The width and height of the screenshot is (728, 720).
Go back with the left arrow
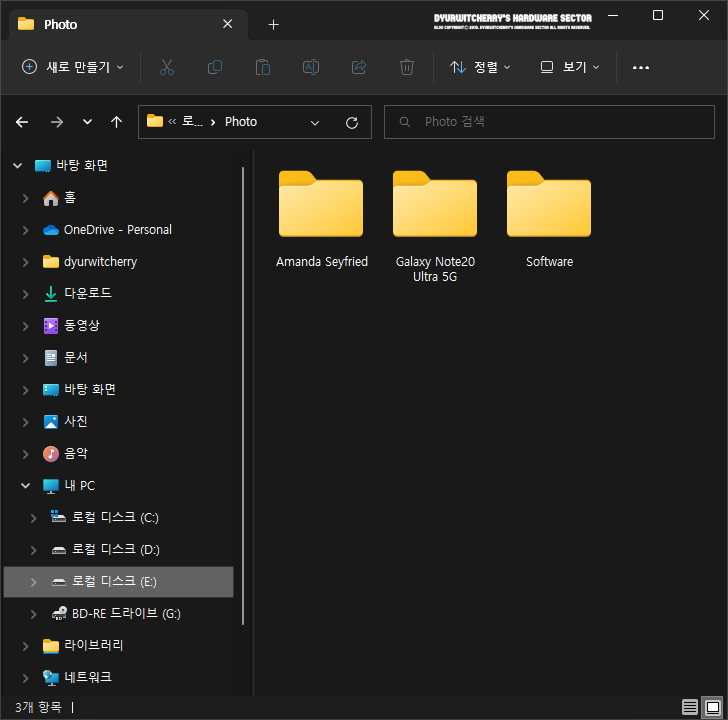[22, 122]
